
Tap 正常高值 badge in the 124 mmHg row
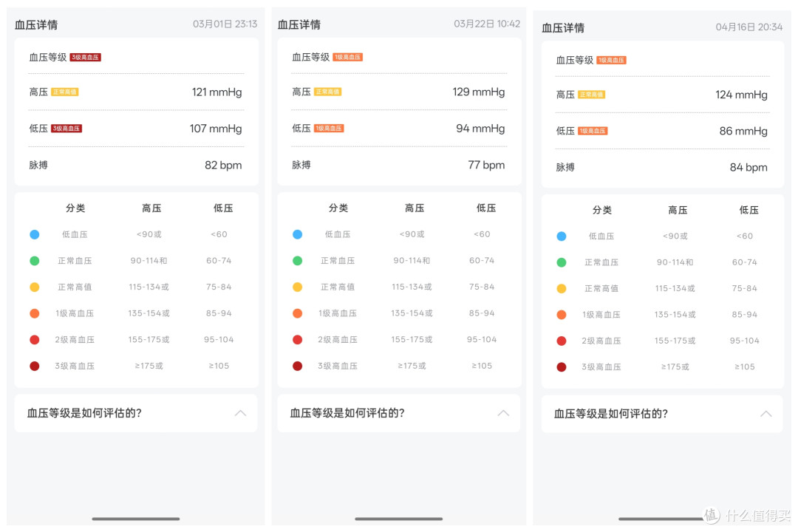(x=591, y=95)
